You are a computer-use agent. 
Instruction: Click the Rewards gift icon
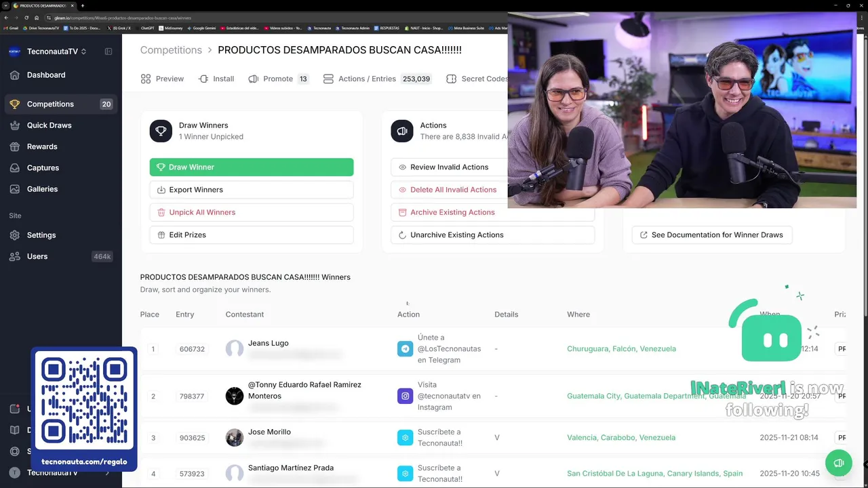pyautogui.click(x=15, y=146)
